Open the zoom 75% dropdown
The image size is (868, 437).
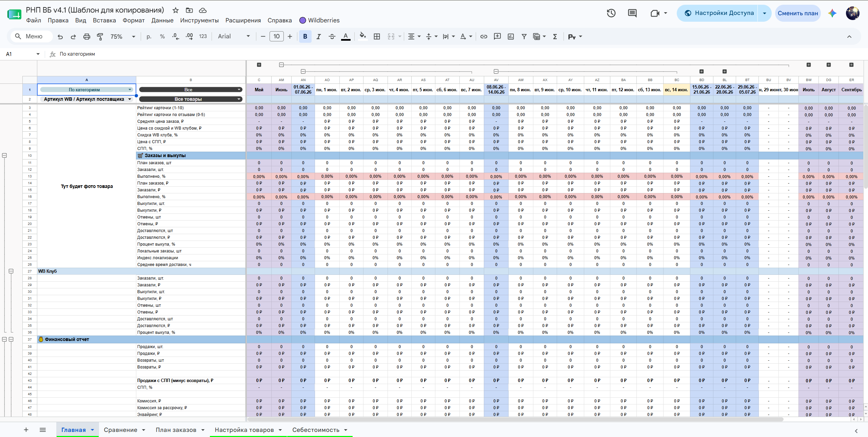(x=122, y=37)
